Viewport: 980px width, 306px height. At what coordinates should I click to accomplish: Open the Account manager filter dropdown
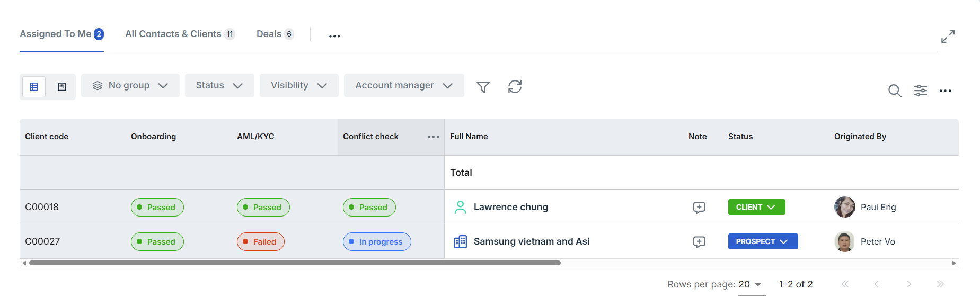[404, 85]
